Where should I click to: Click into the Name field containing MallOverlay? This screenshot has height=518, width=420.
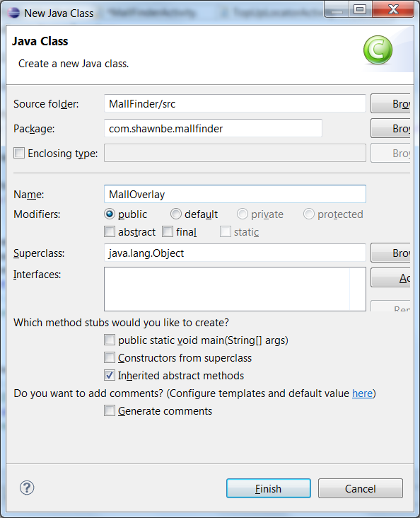pyautogui.click(x=235, y=194)
